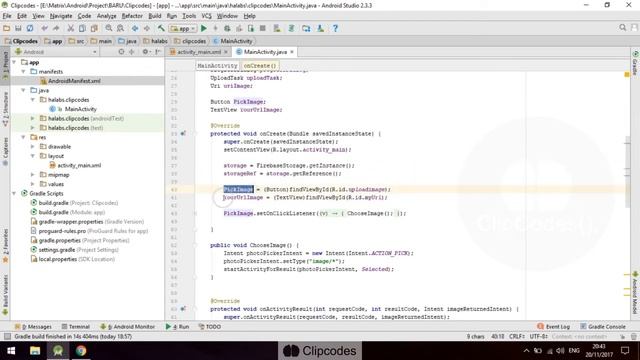Open the File menu
Viewport: 640px width, 360px height.
[7, 16]
